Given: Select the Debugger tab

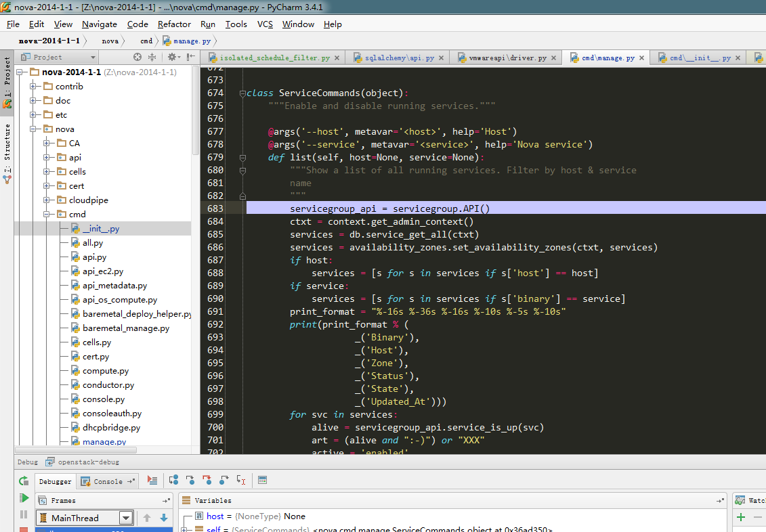Looking at the screenshot, I should (55, 482).
